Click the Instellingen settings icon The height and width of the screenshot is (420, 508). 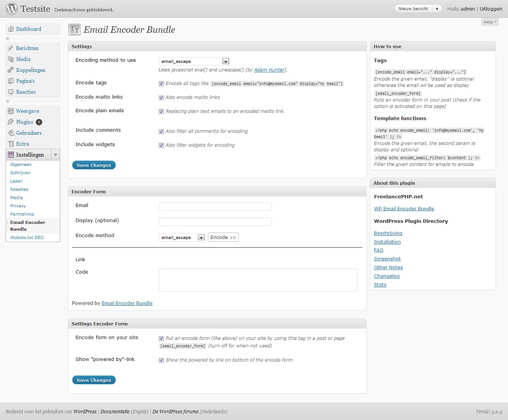point(11,155)
